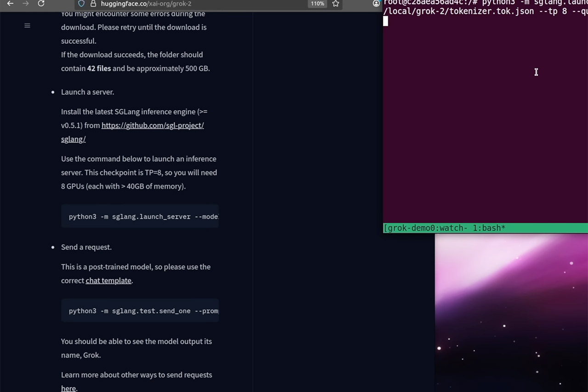Click the huggingface.co address bar

point(184,4)
